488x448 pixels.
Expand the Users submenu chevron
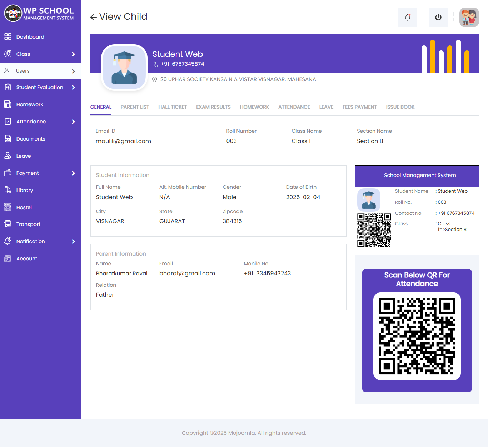73,71
